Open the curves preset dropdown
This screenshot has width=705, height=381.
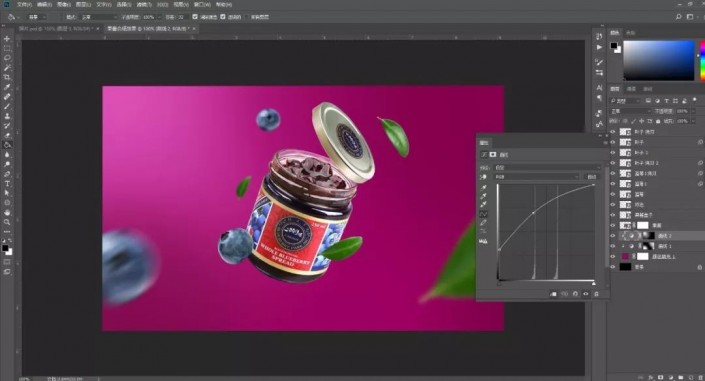[547, 167]
